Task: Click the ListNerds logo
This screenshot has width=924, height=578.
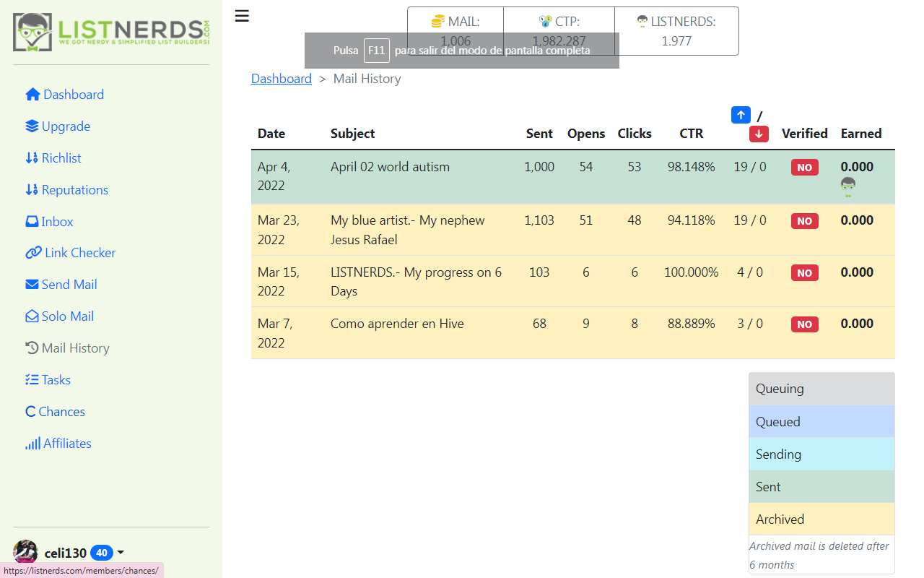Action: (111, 33)
